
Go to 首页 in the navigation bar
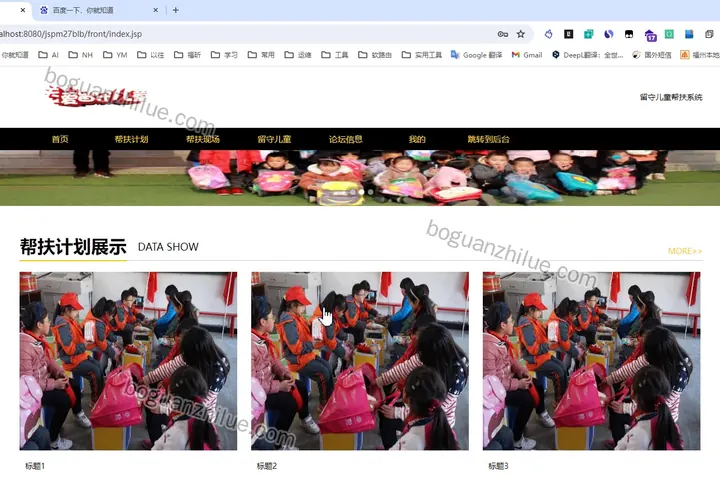(x=60, y=139)
